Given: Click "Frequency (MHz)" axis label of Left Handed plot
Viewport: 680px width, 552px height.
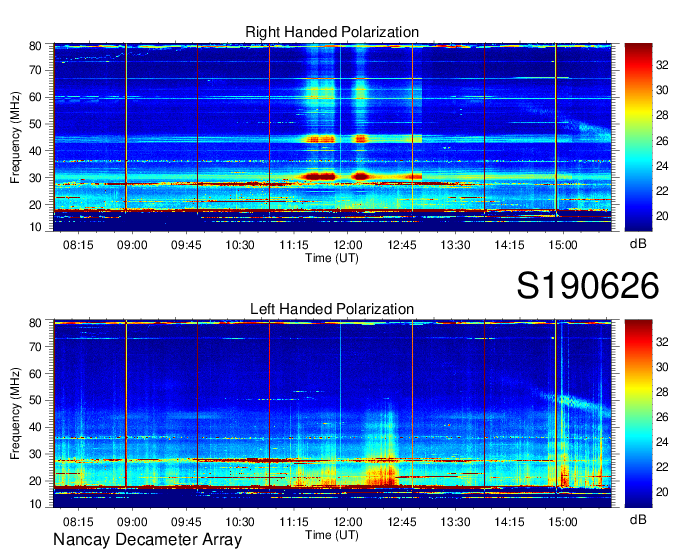Looking at the screenshot, I should point(15,414).
